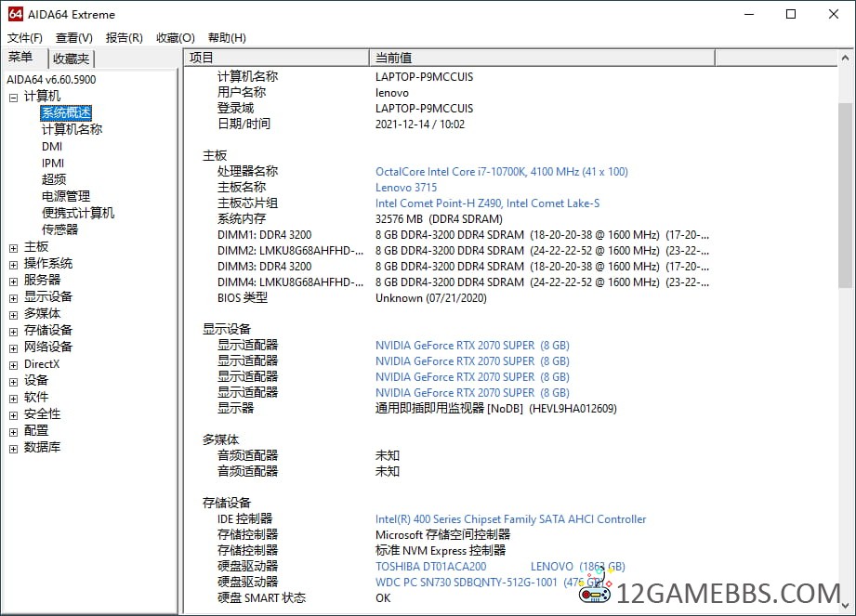Select 超频 in the tree
Image resolution: width=856 pixels, height=616 pixels.
point(54,179)
